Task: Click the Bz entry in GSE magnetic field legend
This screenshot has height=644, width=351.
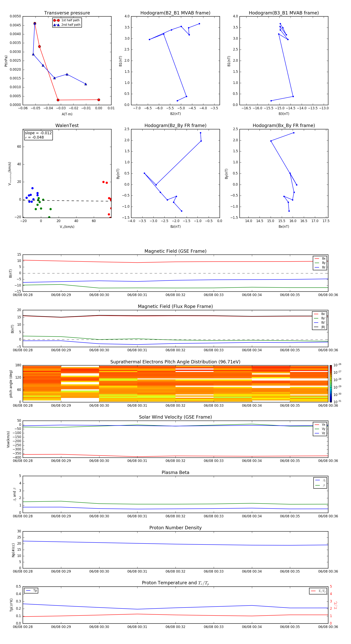Action: click(x=320, y=268)
